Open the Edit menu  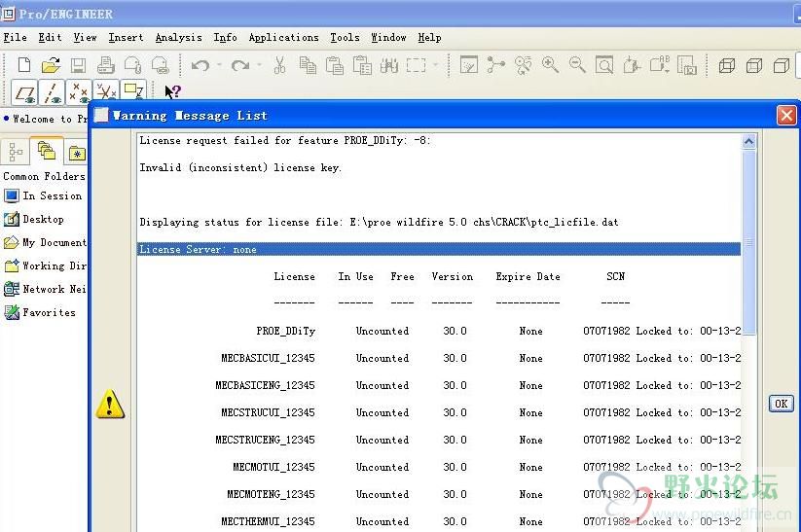[50, 37]
